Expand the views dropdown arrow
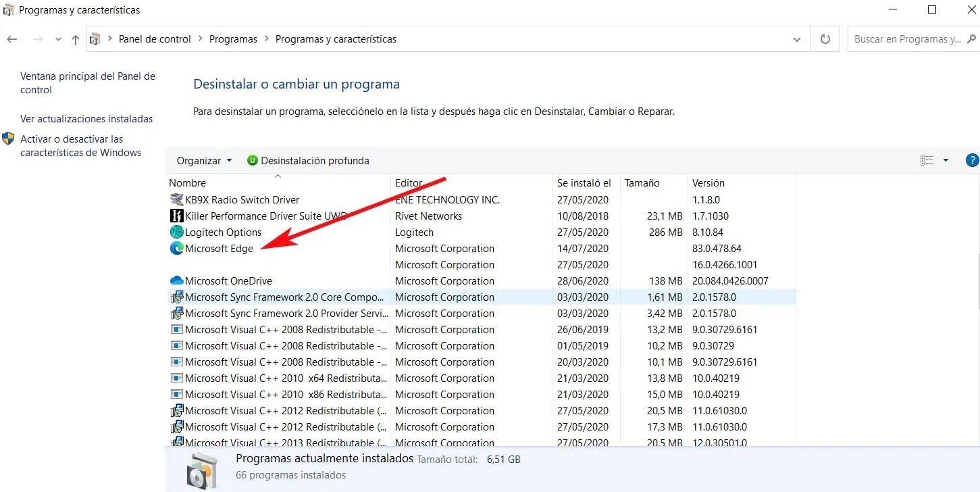The image size is (980, 492). (944, 159)
